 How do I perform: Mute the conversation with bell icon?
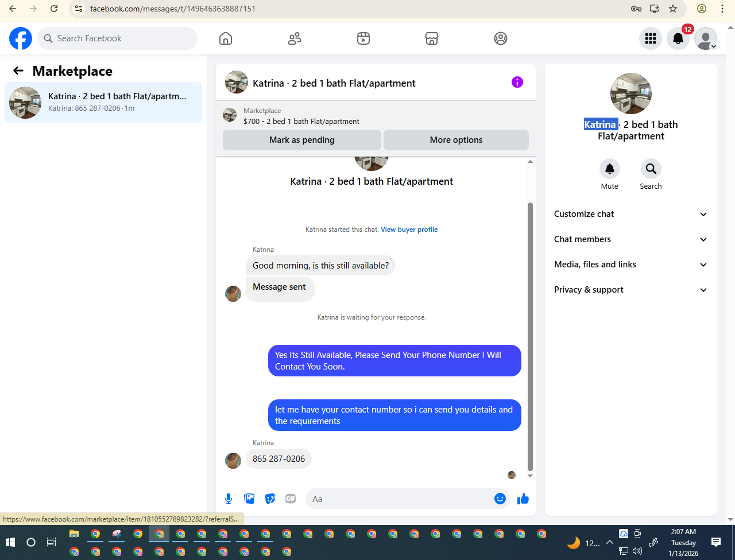(610, 169)
